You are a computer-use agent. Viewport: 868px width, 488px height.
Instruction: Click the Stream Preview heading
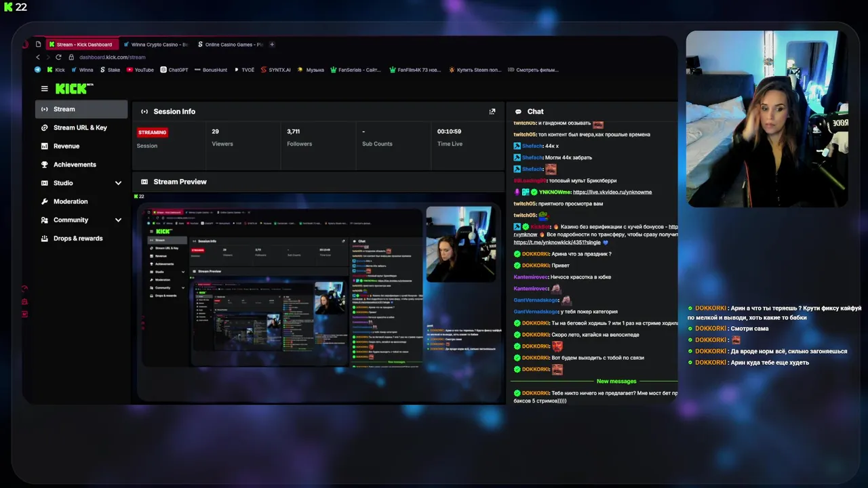coord(180,182)
